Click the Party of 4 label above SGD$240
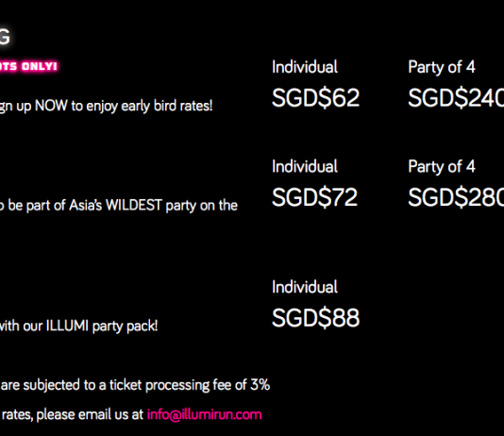The width and height of the screenshot is (504, 436). (x=442, y=67)
